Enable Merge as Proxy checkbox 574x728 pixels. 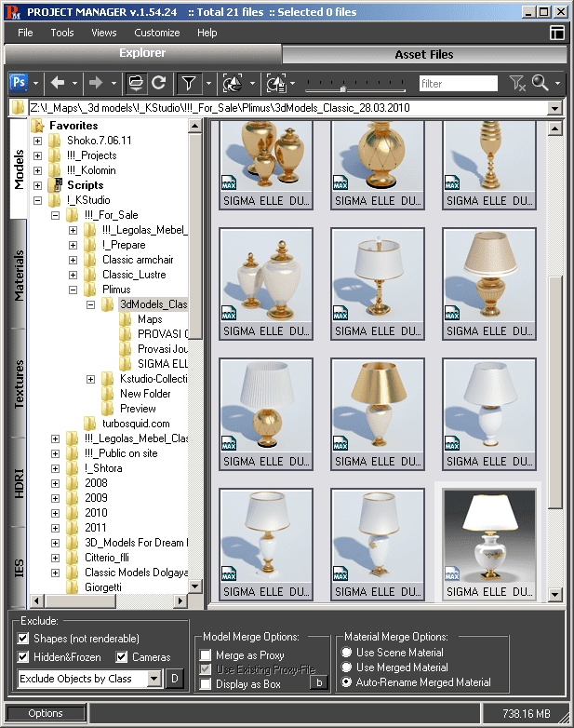point(205,655)
